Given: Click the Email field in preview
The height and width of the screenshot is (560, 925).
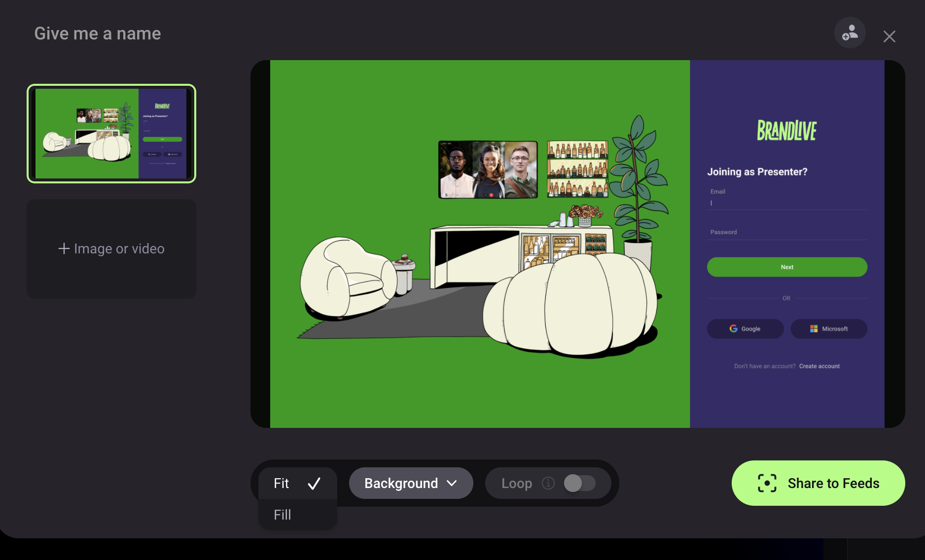Looking at the screenshot, I should point(787,199).
